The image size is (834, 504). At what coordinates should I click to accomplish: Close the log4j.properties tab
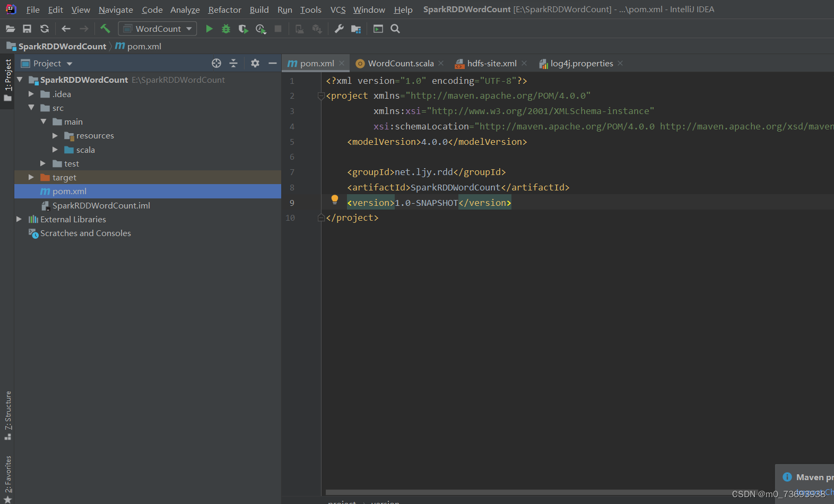620,63
